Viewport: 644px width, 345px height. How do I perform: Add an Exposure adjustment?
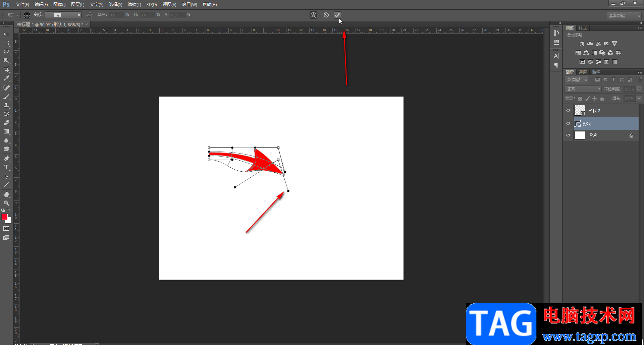(x=606, y=44)
